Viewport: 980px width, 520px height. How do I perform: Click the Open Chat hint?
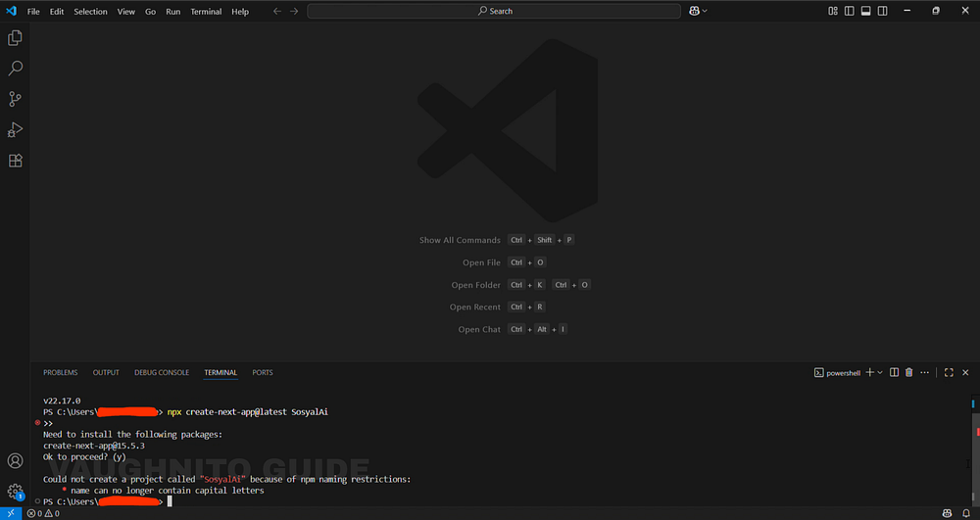pyautogui.click(x=479, y=330)
